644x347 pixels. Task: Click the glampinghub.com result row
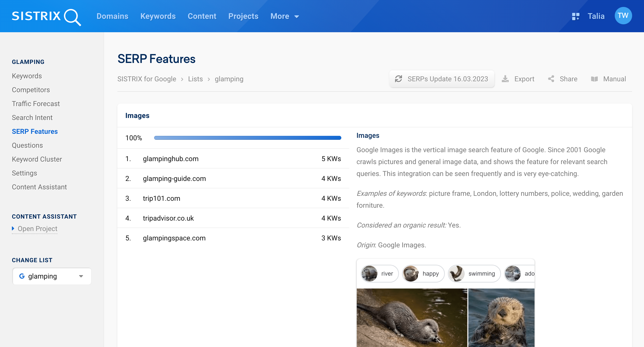[233, 159]
